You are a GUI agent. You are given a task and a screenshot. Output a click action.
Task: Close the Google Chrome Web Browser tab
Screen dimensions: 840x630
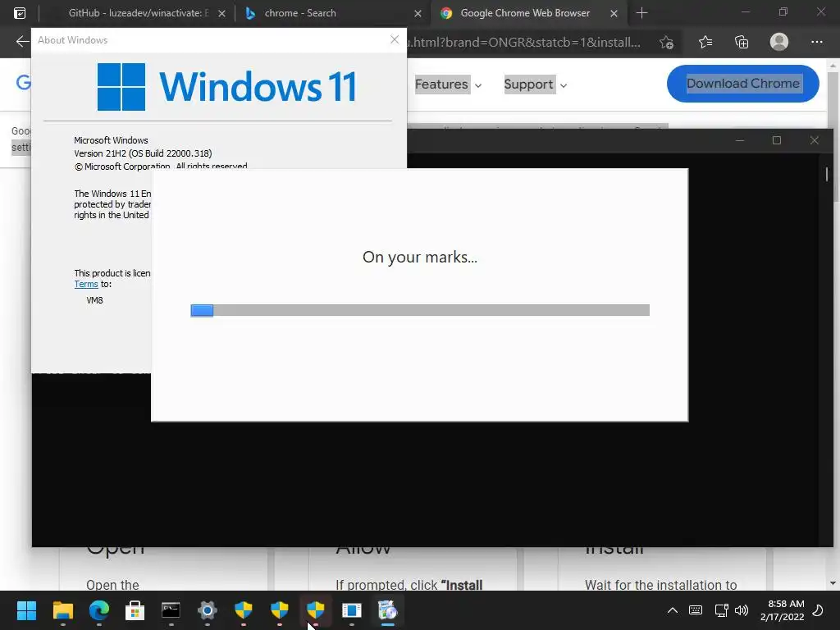[x=614, y=13]
